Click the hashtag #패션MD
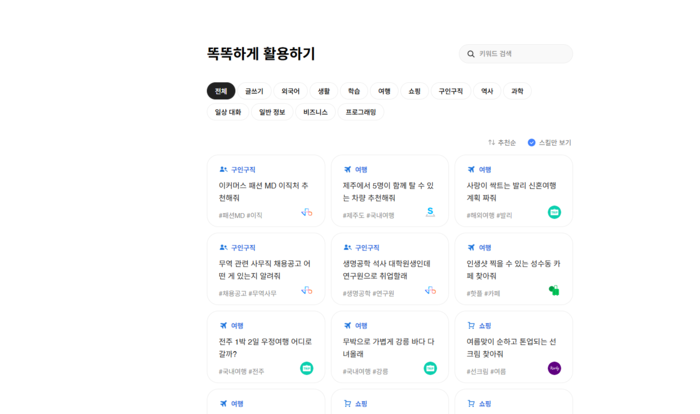The width and height of the screenshot is (700, 414). click(232, 215)
